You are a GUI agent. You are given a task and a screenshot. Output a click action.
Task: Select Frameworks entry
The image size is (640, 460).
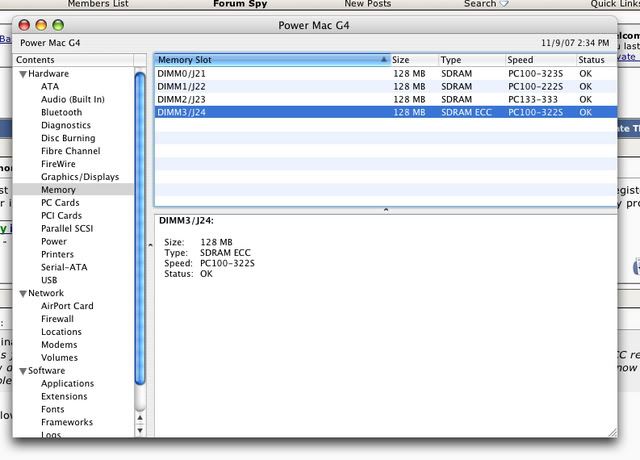pos(67,422)
